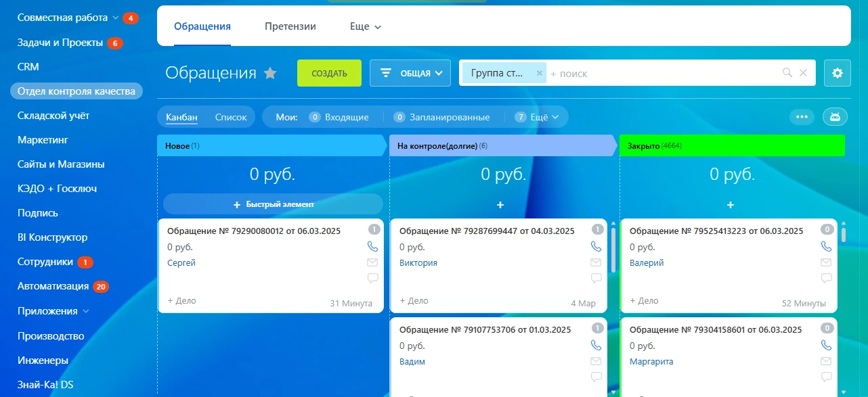The image size is (868, 397).
Task: Call from Валерий's card phone icon
Action: coord(826,247)
